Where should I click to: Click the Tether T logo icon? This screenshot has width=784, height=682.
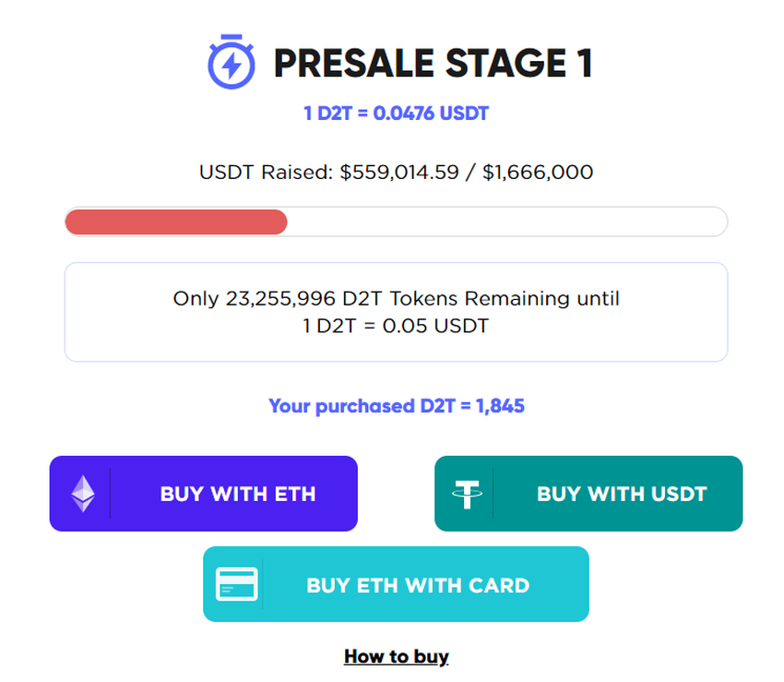pos(467,494)
